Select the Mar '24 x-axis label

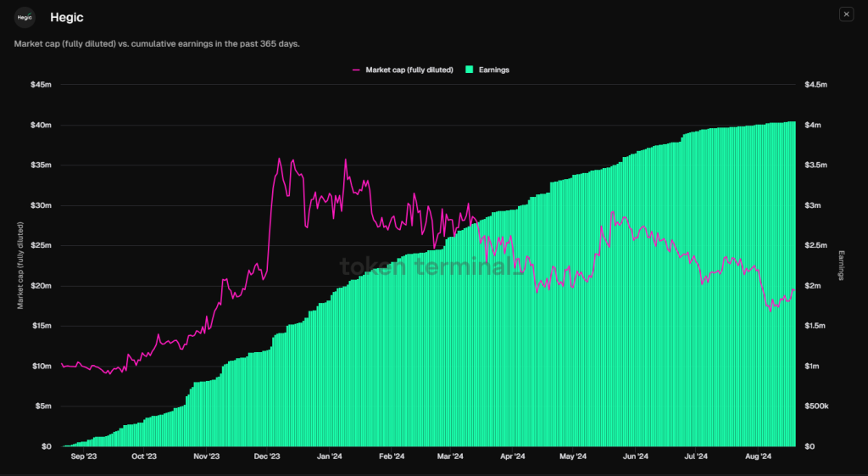pos(450,456)
